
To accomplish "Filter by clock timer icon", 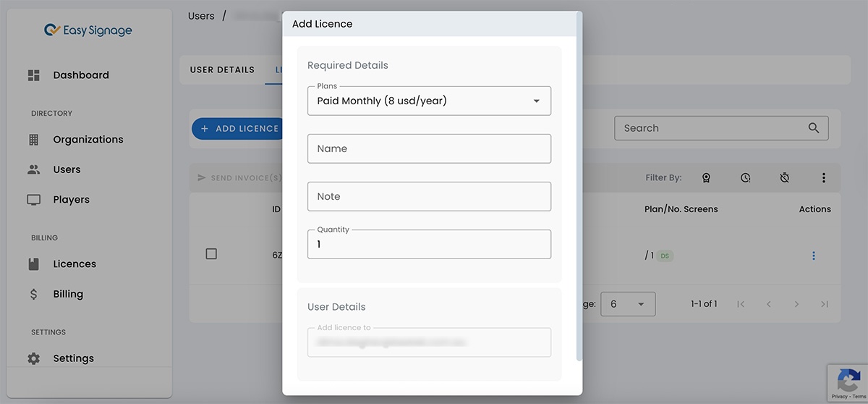I will coord(746,177).
